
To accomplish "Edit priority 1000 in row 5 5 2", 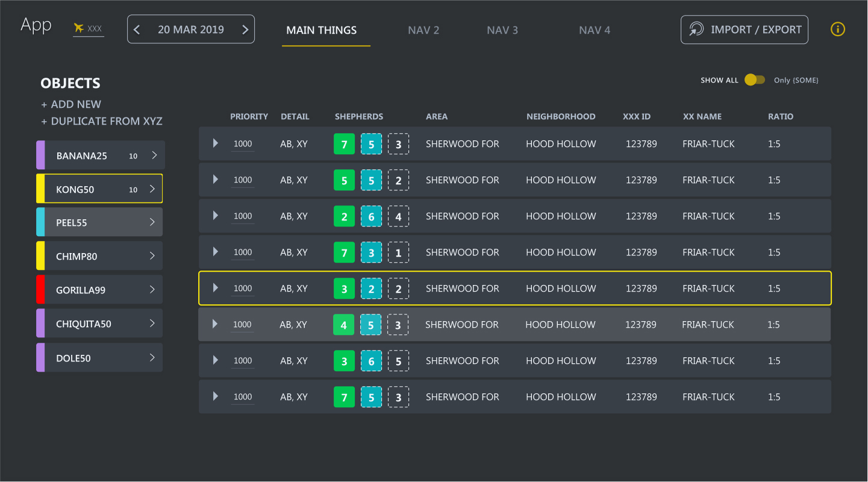I will (243, 180).
